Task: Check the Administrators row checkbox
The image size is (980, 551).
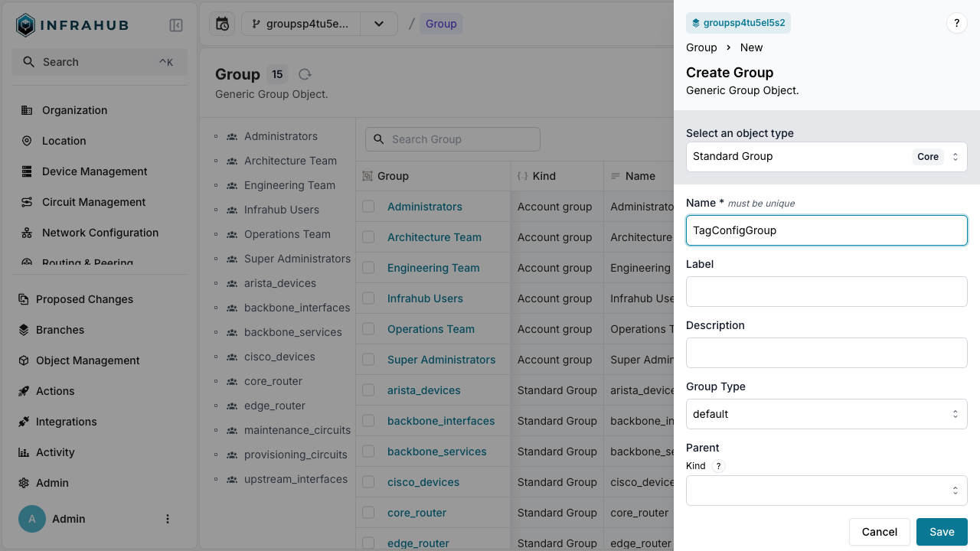Action: click(368, 207)
